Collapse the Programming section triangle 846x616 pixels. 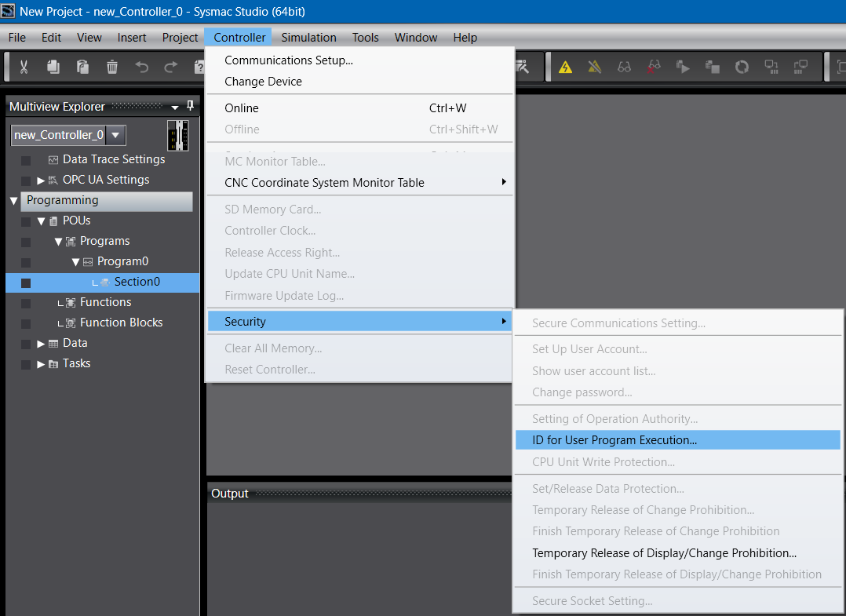pos(14,201)
